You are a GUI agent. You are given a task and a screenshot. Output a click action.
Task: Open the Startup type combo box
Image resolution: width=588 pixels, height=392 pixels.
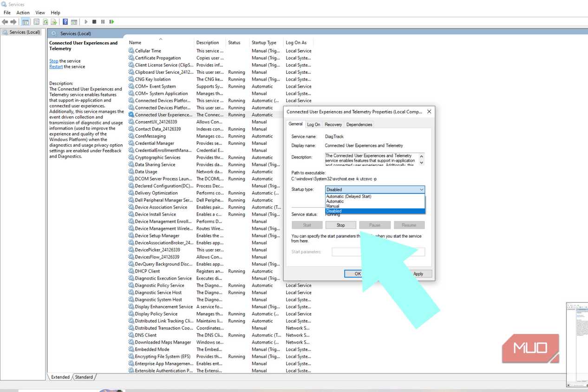click(375, 189)
